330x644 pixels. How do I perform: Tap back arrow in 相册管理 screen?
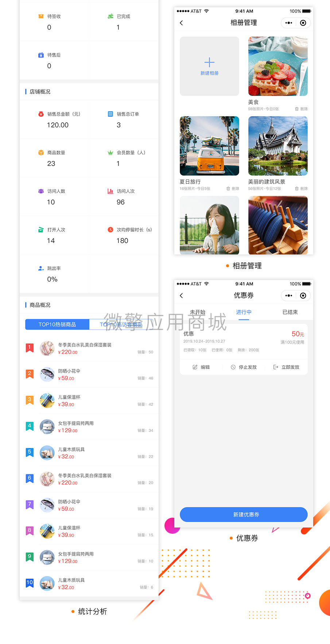pos(182,23)
